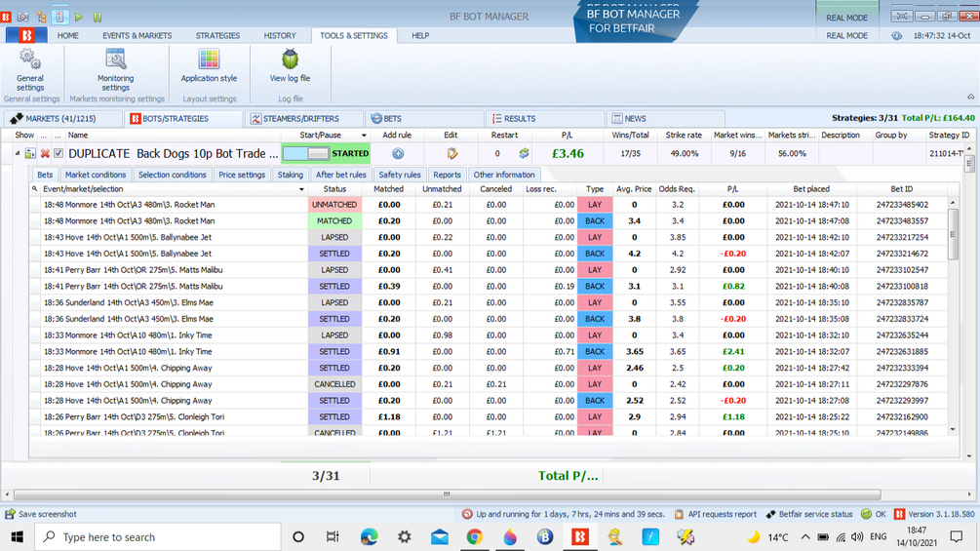The width and height of the screenshot is (980, 551).
Task: Open the Price settings sub-tab
Action: (242, 175)
